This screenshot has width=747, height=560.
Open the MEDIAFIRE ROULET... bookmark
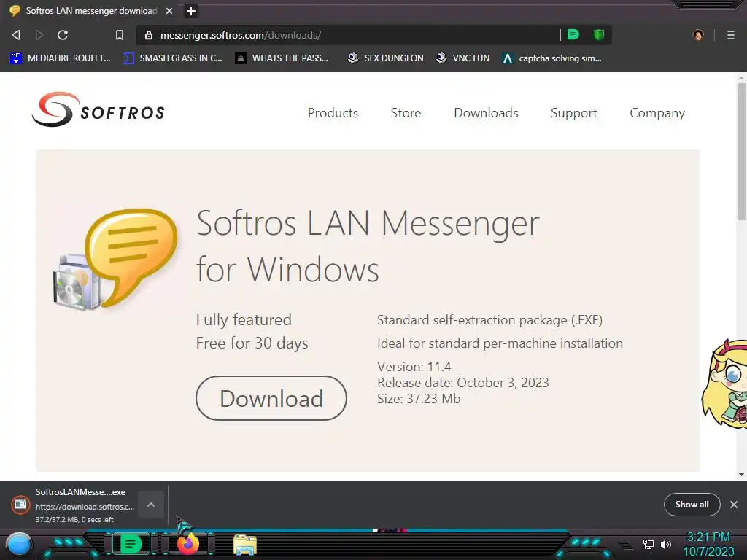tap(61, 58)
